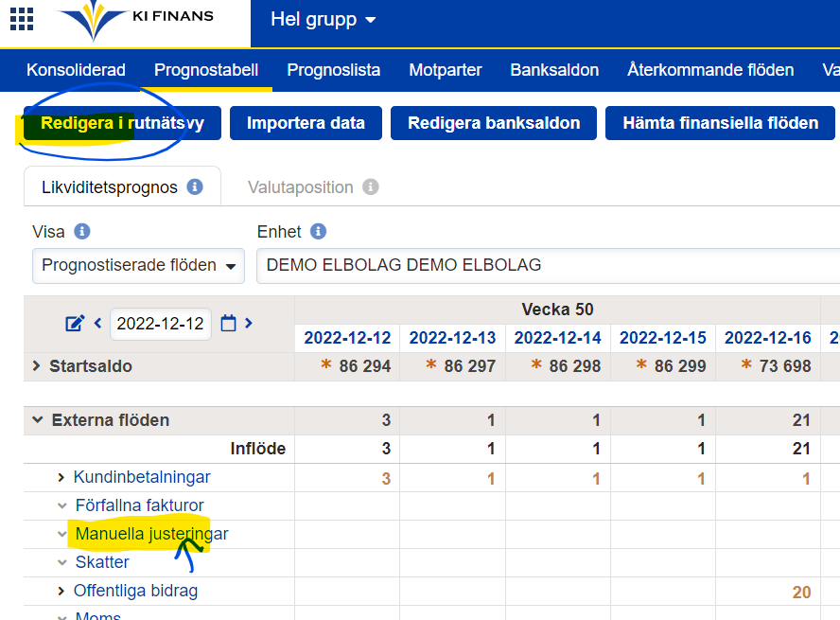Viewport: 840px width, 620px height.
Task: Click info icon next to Likviditetsprognos
Action: [x=195, y=186]
